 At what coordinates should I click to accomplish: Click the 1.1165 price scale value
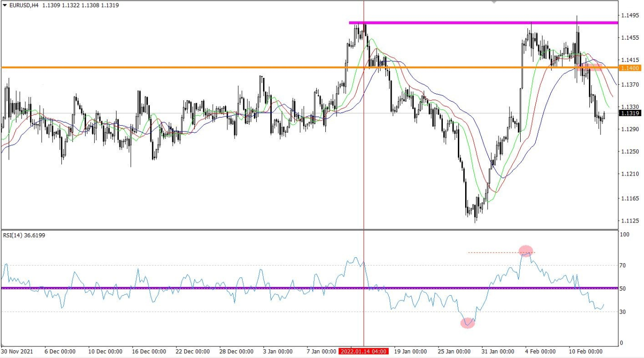(631, 198)
